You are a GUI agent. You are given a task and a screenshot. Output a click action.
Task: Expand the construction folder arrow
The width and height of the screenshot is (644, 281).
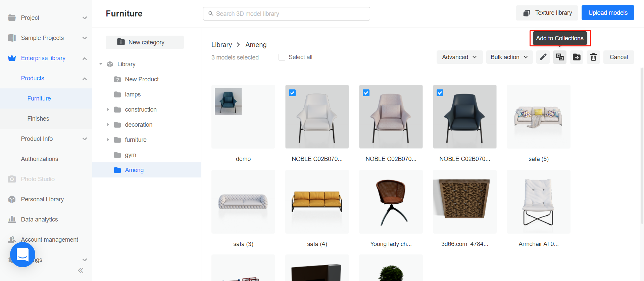pyautogui.click(x=108, y=110)
